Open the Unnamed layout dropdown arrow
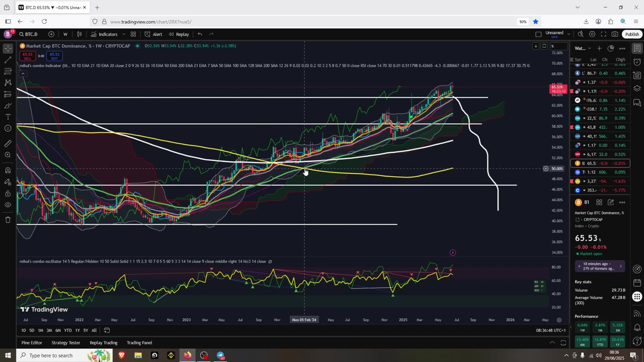This screenshot has height=362, width=644. (x=569, y=34)
